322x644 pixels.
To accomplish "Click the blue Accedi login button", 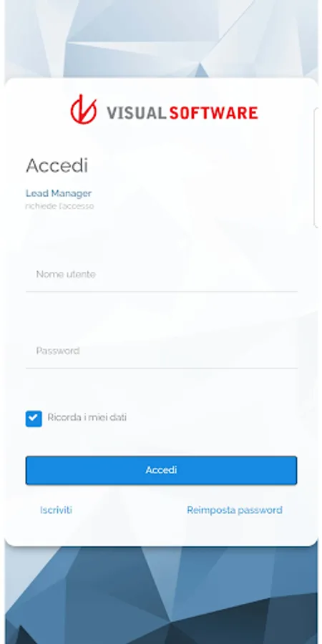I will (x=162, y=470).
